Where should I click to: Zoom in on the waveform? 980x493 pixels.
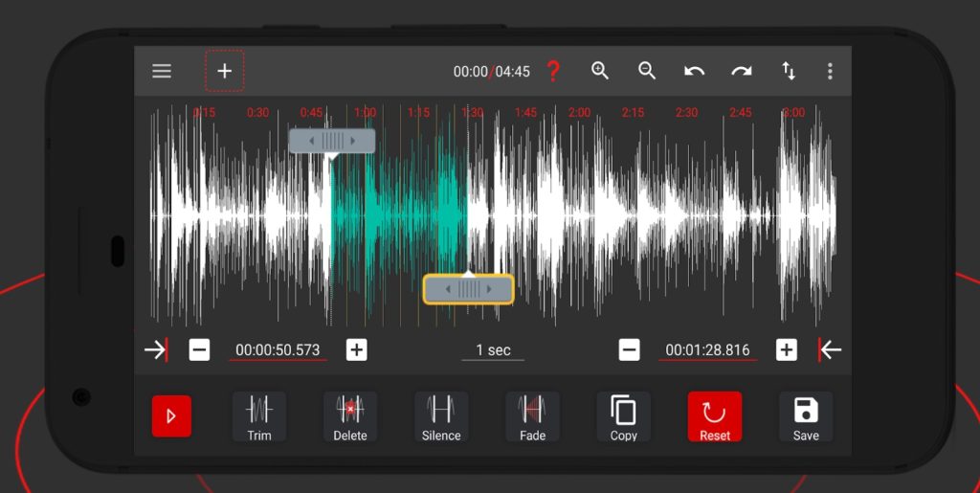600,71
